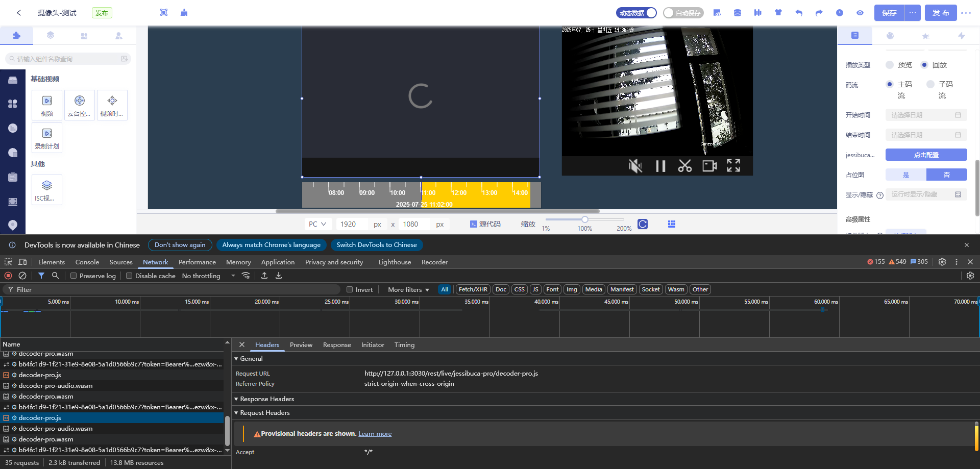Viewport: 980px width, 469px height.
Task: Toggle the grid icon near zoom controls
Action: click(672, 224)
